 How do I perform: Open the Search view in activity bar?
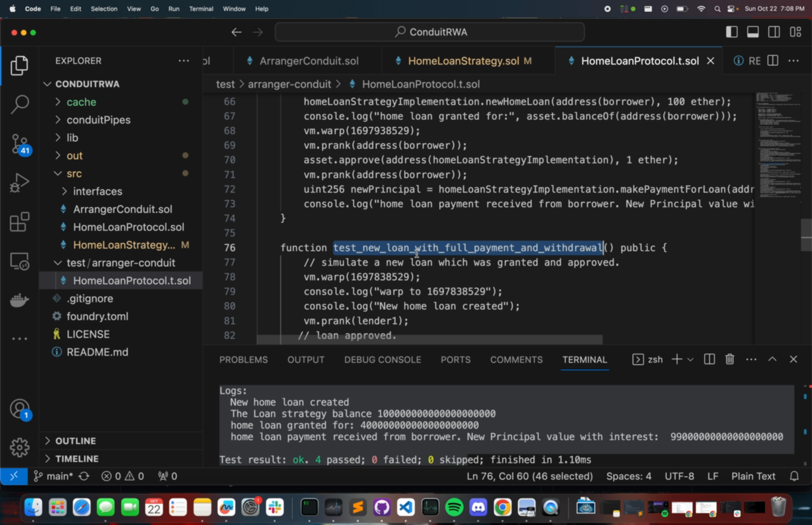tap(20, 105)
